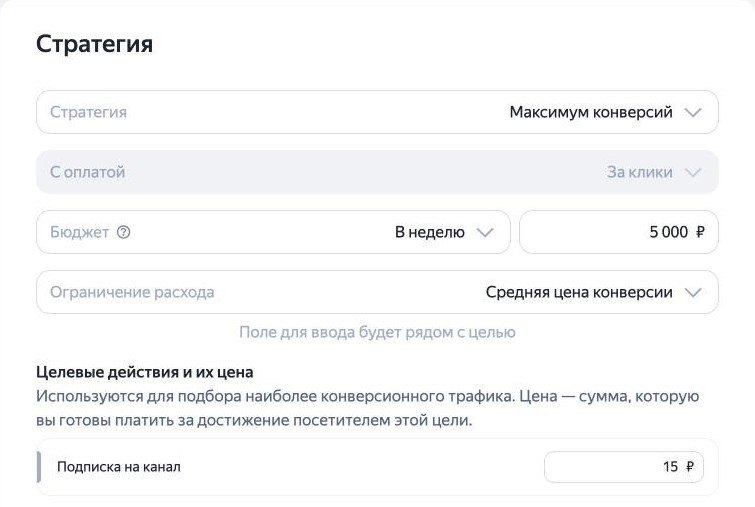The height and width of the screenshot is (507, 755).
Task: Open the budget period dropdown В неделю
Action: (x=273, y=232)
